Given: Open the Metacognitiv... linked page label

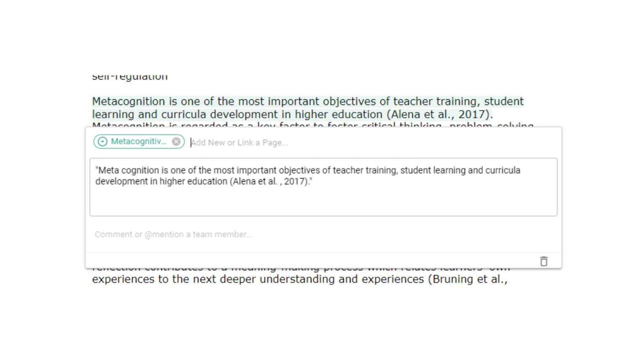Looking at the screenshot, I should [x=138, y=142].
